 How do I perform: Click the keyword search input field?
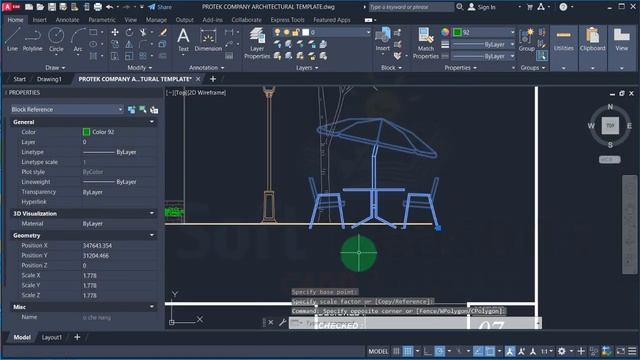[411, 7]
